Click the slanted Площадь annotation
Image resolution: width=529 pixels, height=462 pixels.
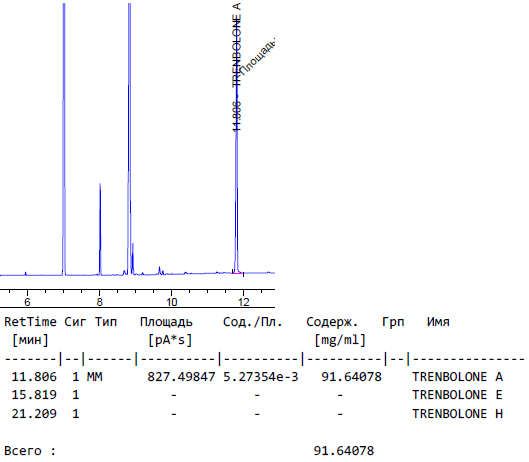pos(258,56)
